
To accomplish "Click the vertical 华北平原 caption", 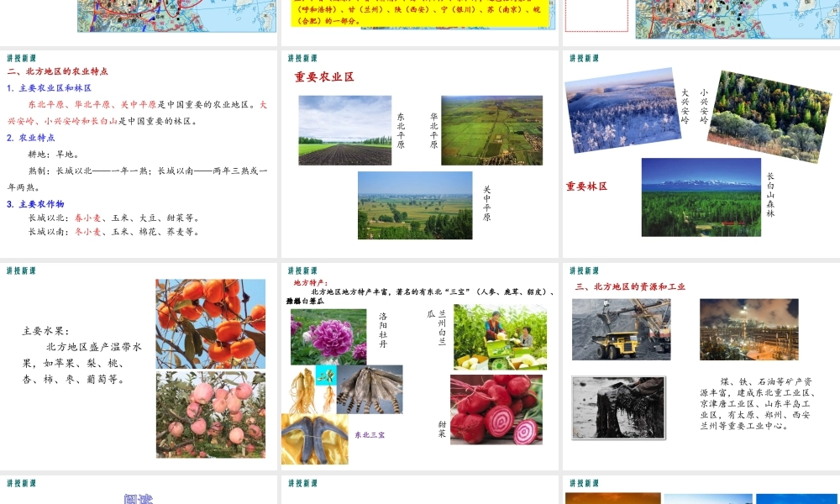I will (434, 131).
